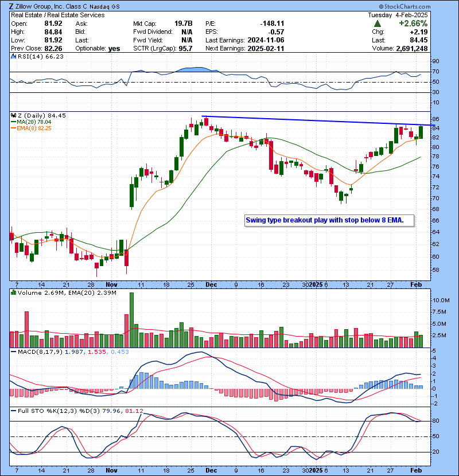
Task: Click the Full STO legend line marker
Action: pyautogui.click(x=14, y=411)
